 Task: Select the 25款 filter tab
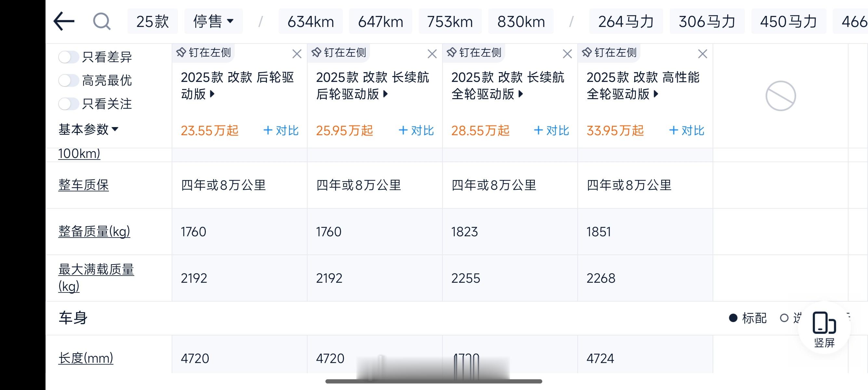(152, 21)
